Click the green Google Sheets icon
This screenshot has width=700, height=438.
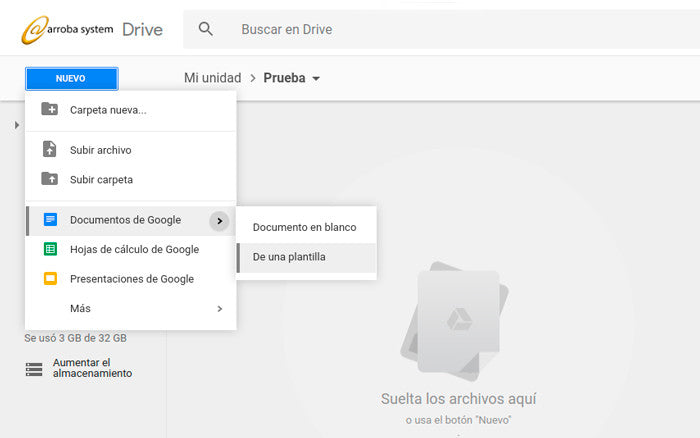coord(50,249)
